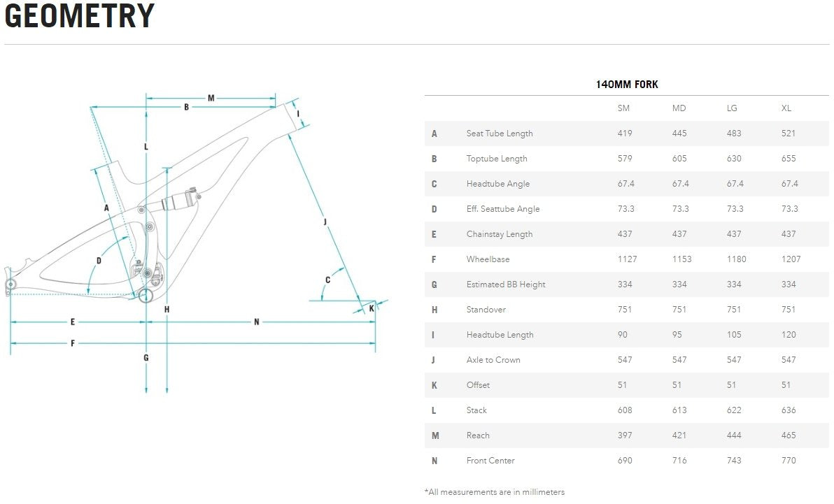This screenshot has width=834, height=504.
Task: Click the C angle label on diagram
Action: click(327, 280)
